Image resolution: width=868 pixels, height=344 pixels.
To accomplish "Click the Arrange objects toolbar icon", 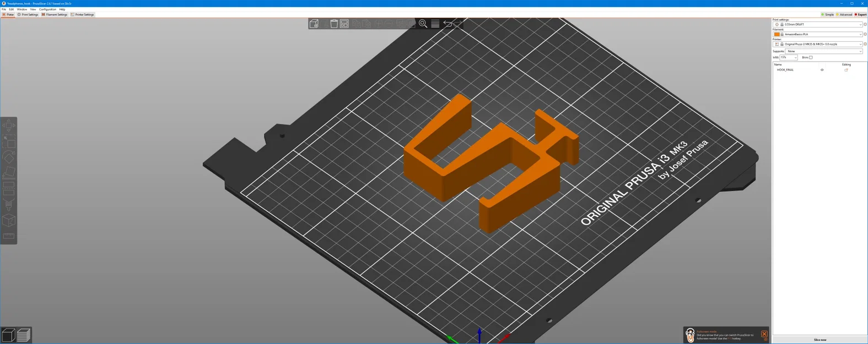I will (x=344, y=24).
